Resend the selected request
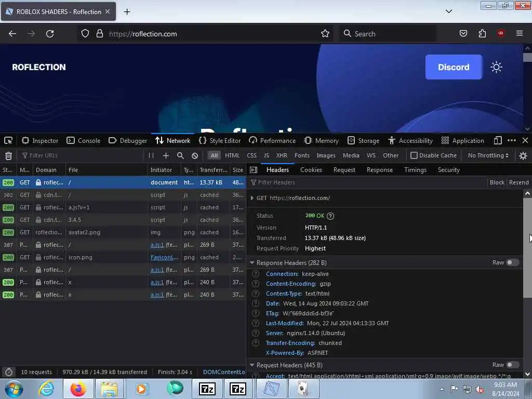 (519, 182)
